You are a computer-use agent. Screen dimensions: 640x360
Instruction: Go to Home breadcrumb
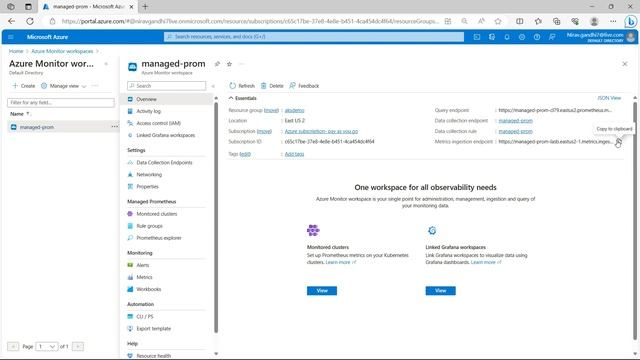click(x=16, y=51)
